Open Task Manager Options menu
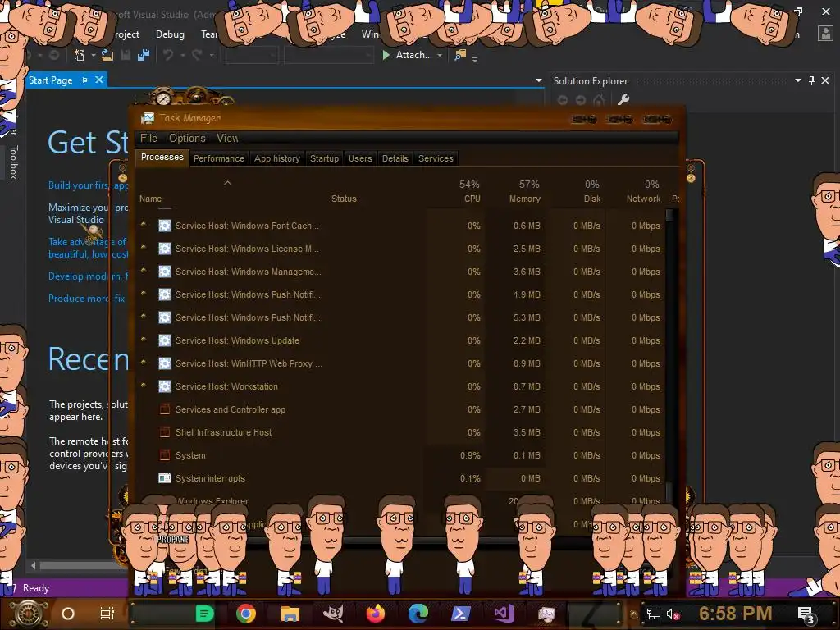 click(x=187, y=138)
